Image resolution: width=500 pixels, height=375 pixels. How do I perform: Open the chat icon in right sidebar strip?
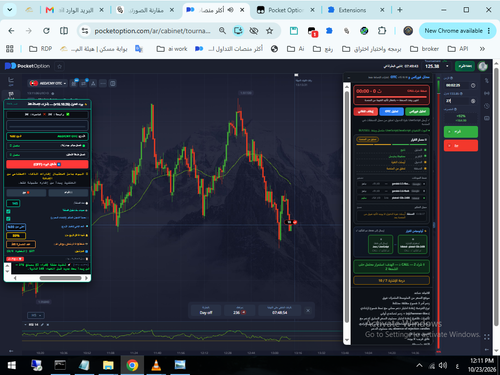[x=487, y=118]
